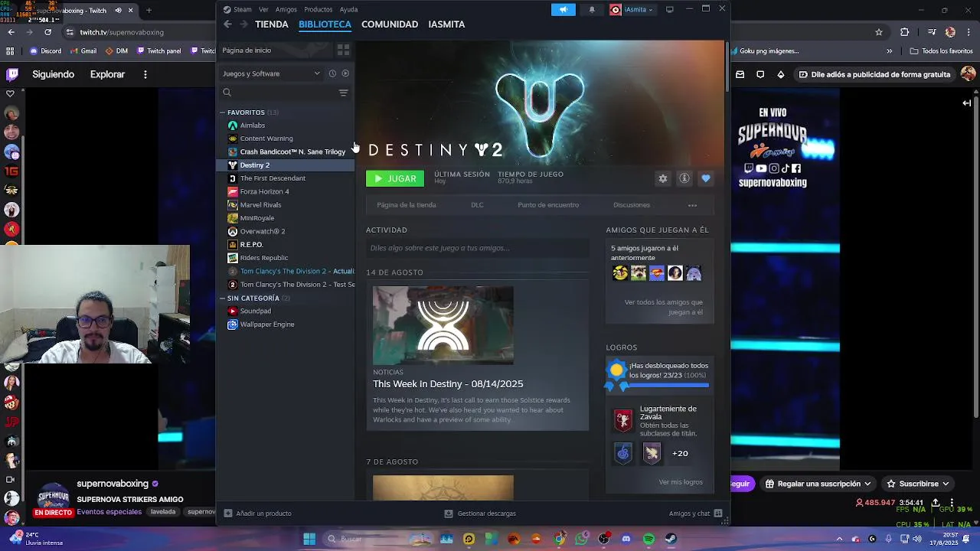
Task: Open Twitch inbox notifications icon
Action: tap(740, 74)
